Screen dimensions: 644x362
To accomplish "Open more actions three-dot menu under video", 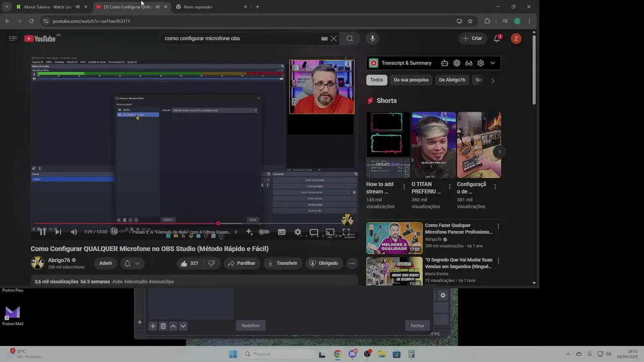I will (x=352, y=263).
